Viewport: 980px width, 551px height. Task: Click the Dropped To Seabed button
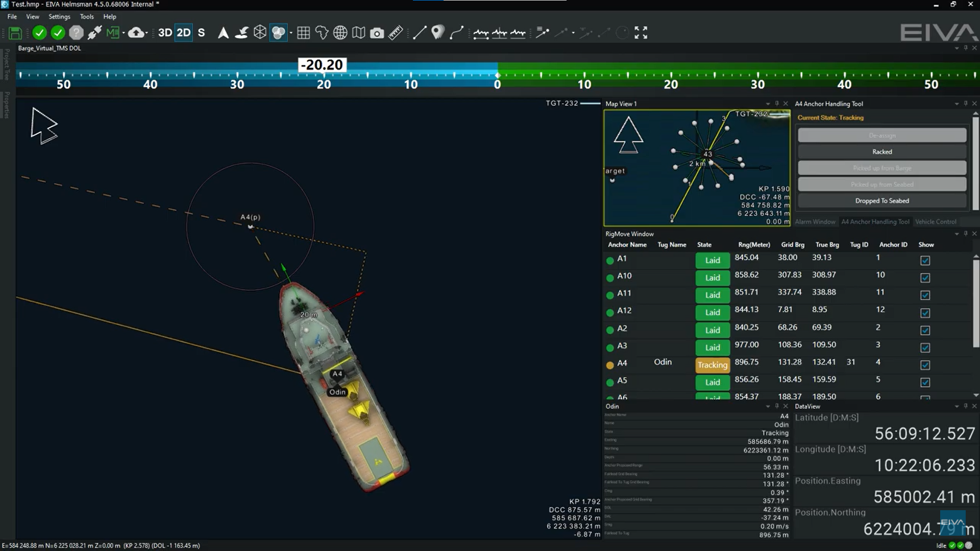[x=881, y=201]
